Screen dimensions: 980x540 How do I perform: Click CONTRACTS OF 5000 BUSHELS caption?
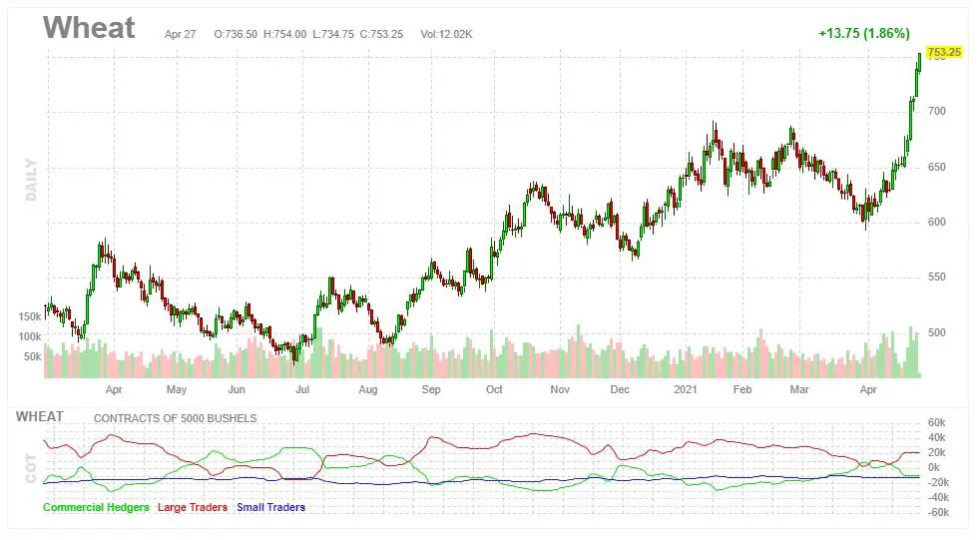point(175,419)
